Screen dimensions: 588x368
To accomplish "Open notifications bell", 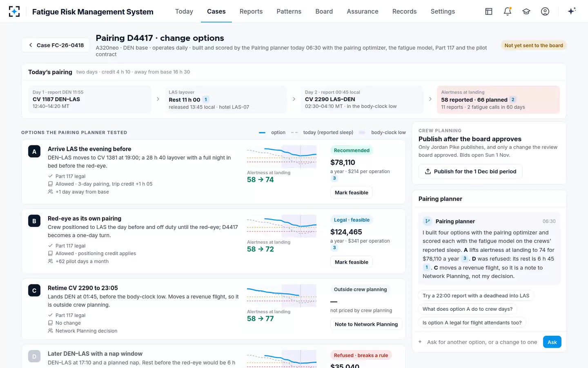I will tap(507, 11).
